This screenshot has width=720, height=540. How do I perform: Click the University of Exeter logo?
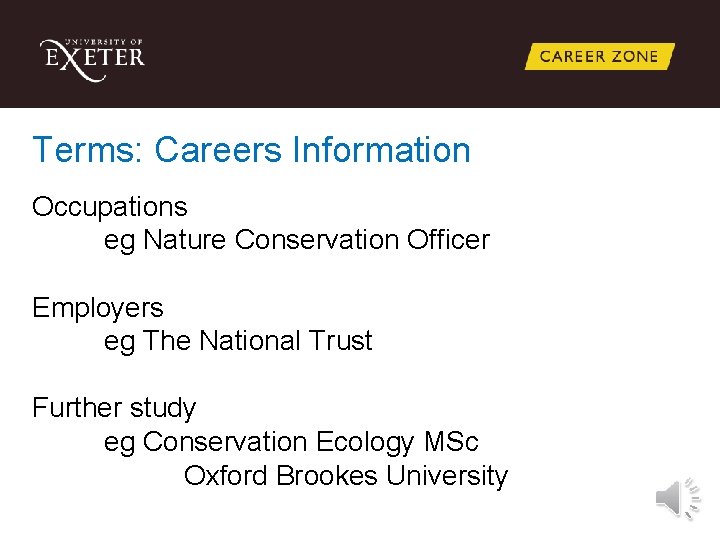point(92,57)
